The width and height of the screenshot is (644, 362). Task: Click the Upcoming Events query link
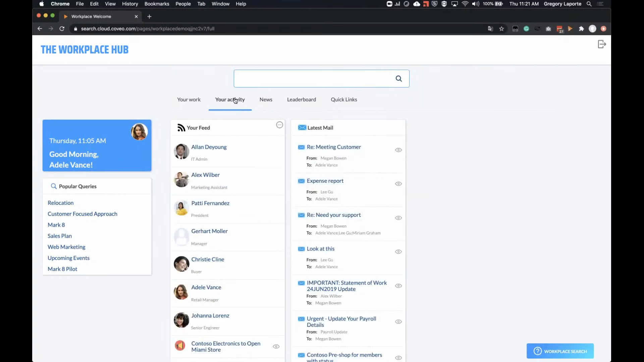(68, 258)
